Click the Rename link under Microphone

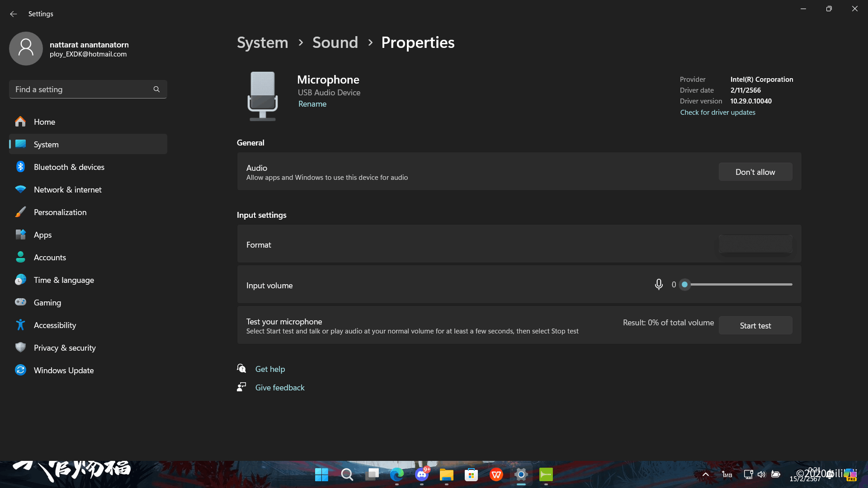312,104
